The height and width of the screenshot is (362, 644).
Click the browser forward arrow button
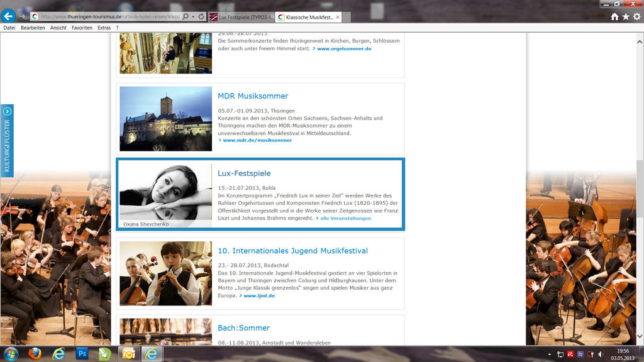click(x=23, y=16)
